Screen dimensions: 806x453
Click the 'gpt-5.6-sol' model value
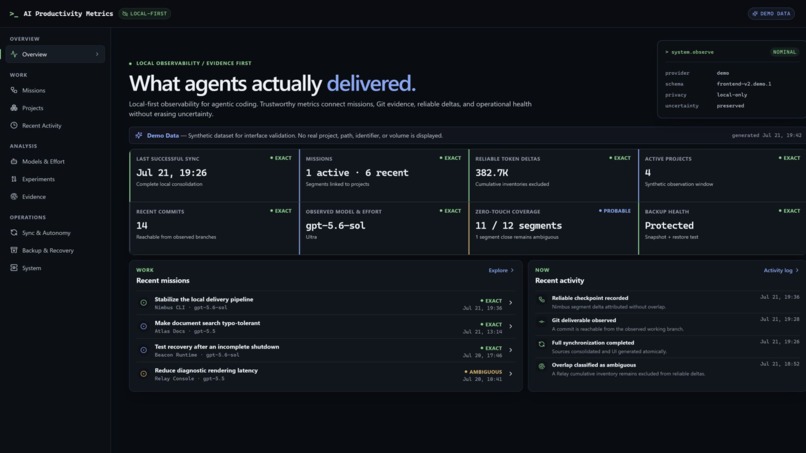(335, 226)
